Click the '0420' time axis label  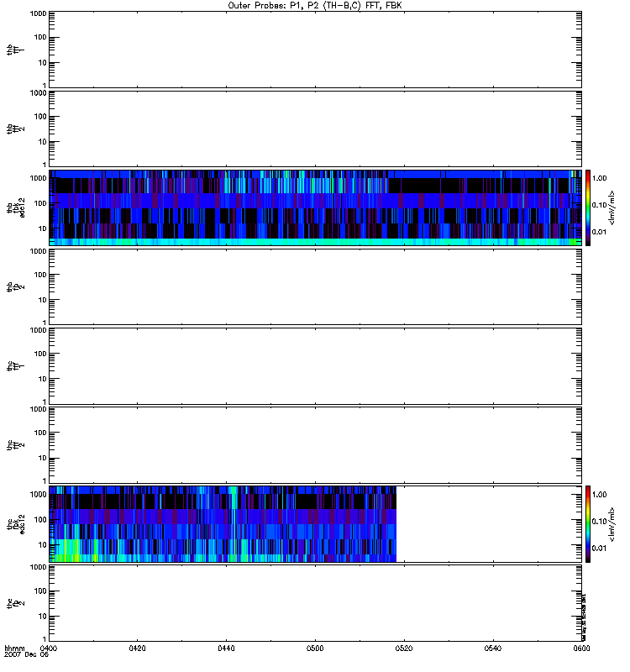[137, 648]
